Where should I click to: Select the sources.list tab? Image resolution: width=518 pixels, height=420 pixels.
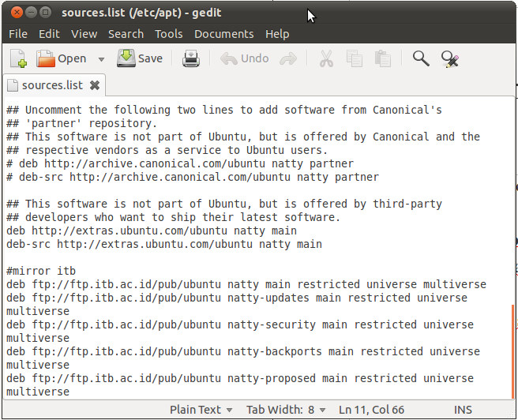(x=52, y=85)
